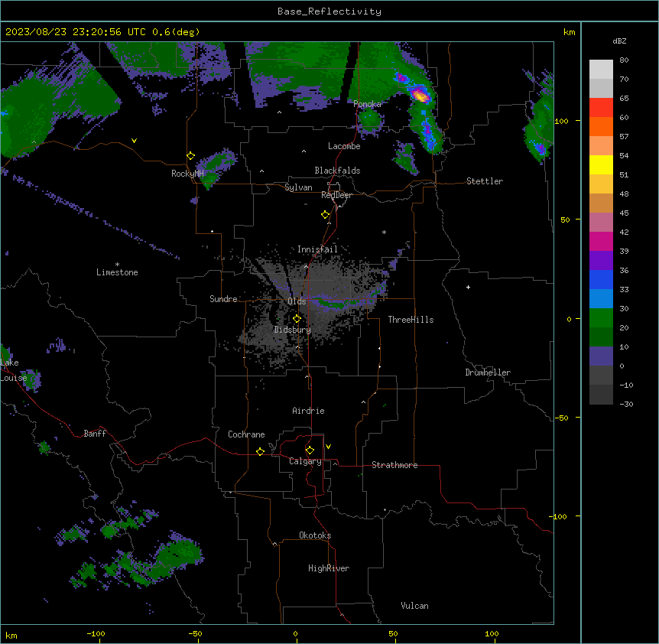Pick the light gray 70-80 dBZ swatch

coord(601,70)
